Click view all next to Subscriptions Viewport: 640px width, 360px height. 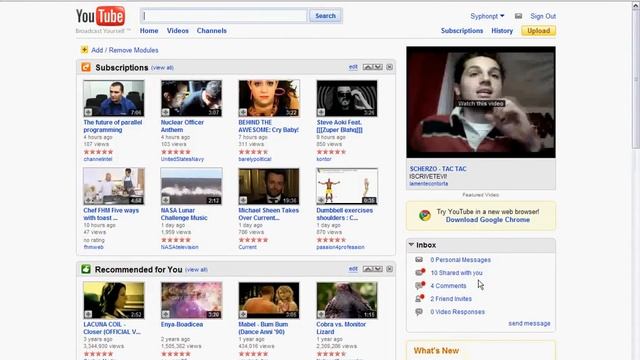tap(162, 68)
